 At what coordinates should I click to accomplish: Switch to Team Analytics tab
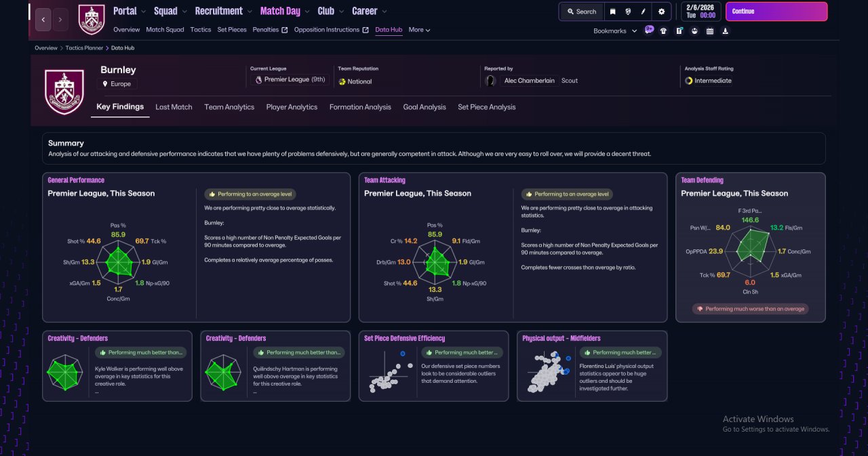(229, 107)
